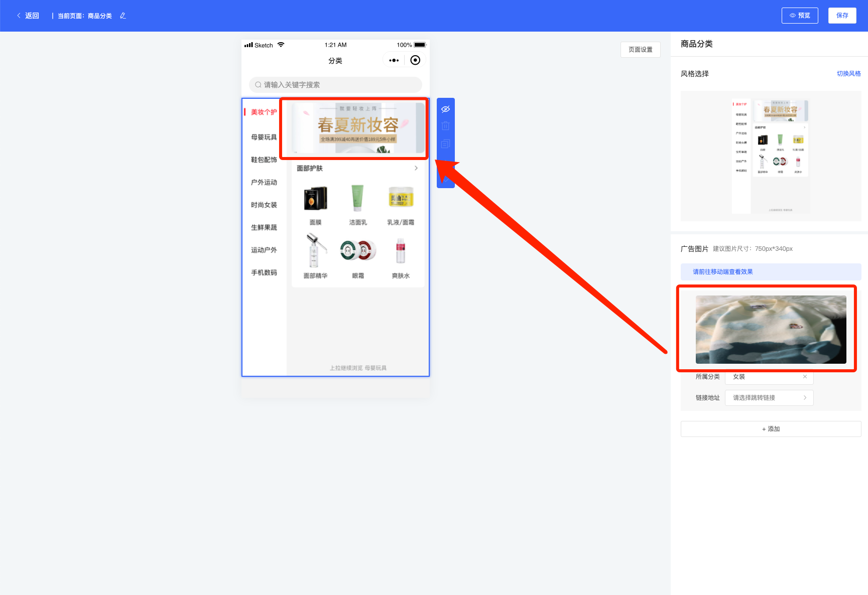This screenshot has width=868, height=595.
Task: Clear the 女装 category selection
Action: coord(805,377)
